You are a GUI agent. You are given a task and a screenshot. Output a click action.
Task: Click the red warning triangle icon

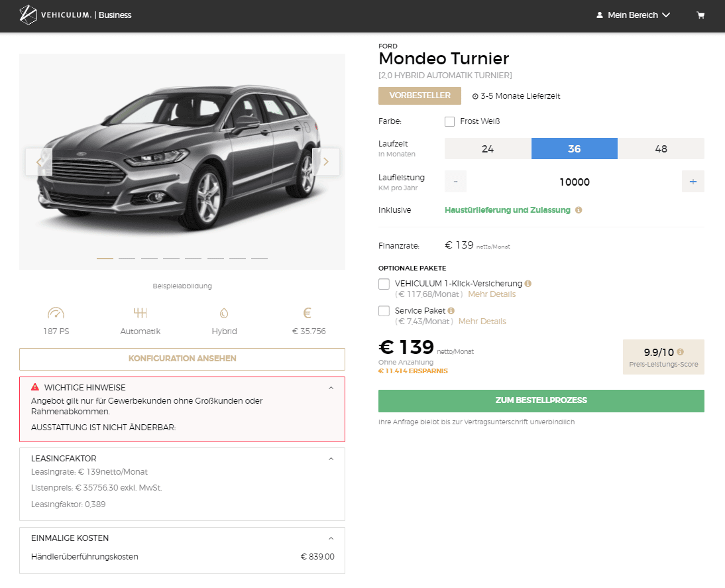tap(35, 386)
